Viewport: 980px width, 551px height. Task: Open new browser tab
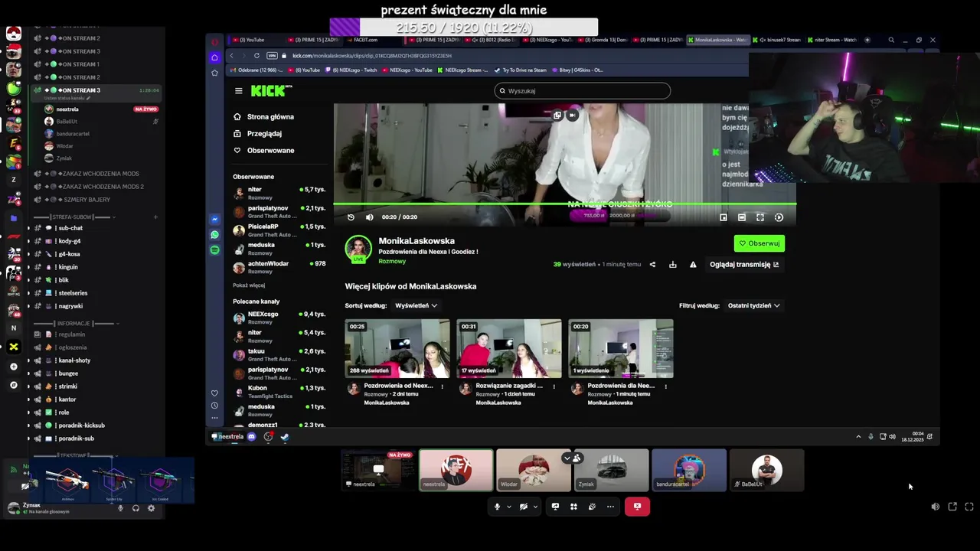click(x=867, y=40)
